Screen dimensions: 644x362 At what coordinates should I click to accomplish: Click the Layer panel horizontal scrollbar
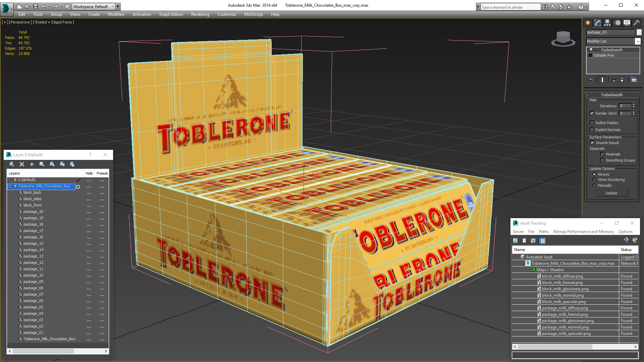[x=58, y=351]
